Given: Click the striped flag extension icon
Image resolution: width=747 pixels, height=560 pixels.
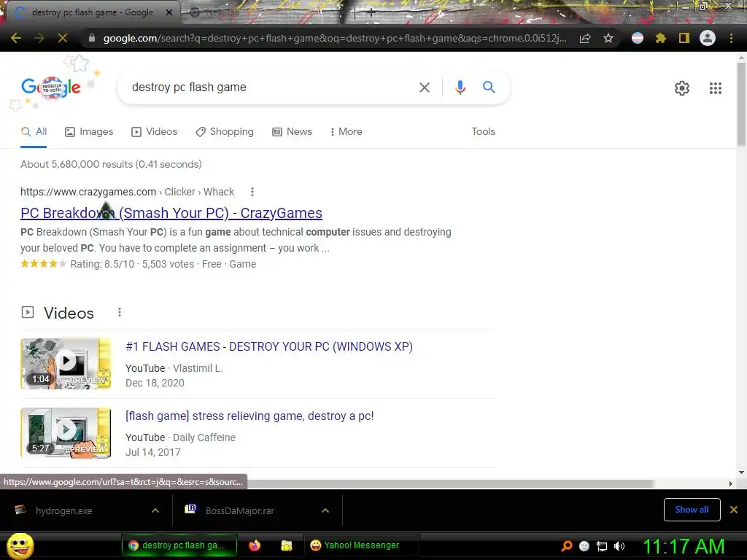Looking at the screenshot, I should coord(638,38).
